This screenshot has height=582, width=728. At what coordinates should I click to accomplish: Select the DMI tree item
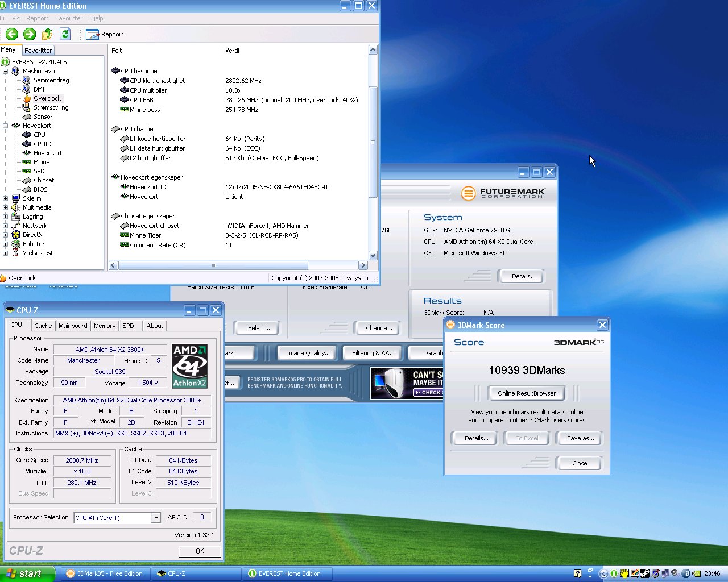39,89
